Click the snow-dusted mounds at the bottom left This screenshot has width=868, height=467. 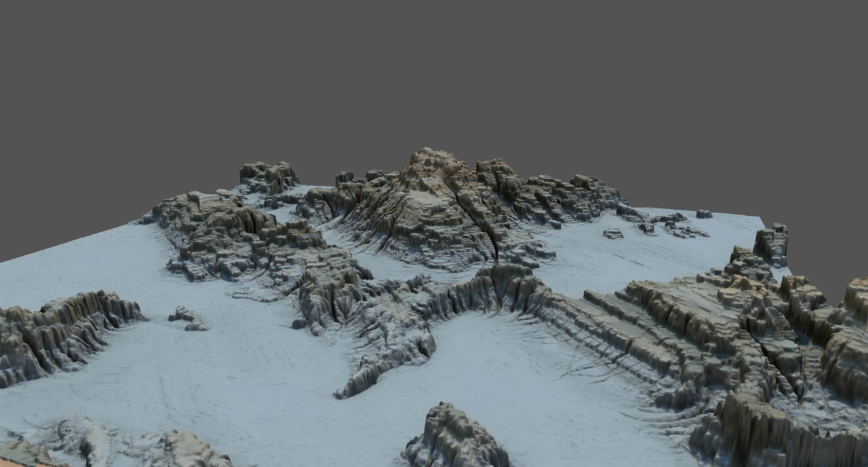point(102,441)
